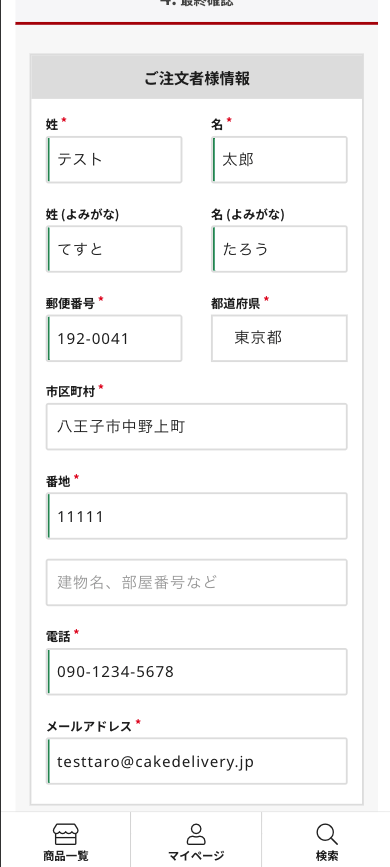The width and height of the screenshot is (390, 867).
Task: Click the 市区町村 field 八王子市中野上町
Action: tap(197, 426)
